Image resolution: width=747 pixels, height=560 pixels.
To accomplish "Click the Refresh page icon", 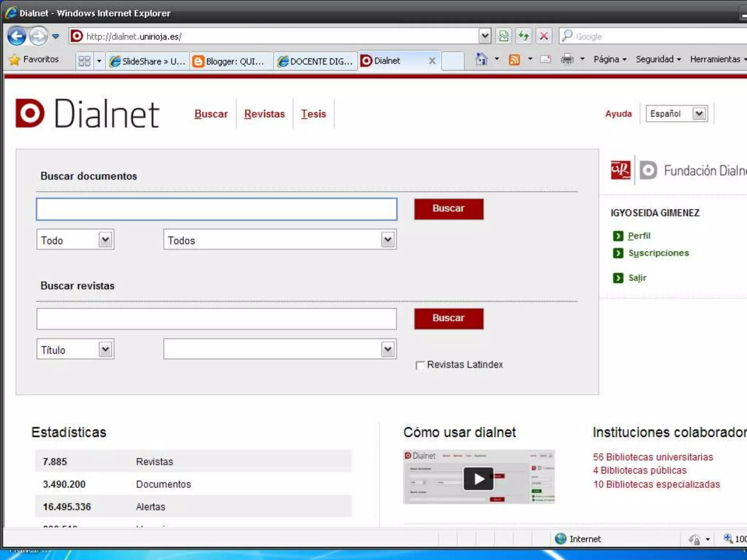I will coord(524,36).
